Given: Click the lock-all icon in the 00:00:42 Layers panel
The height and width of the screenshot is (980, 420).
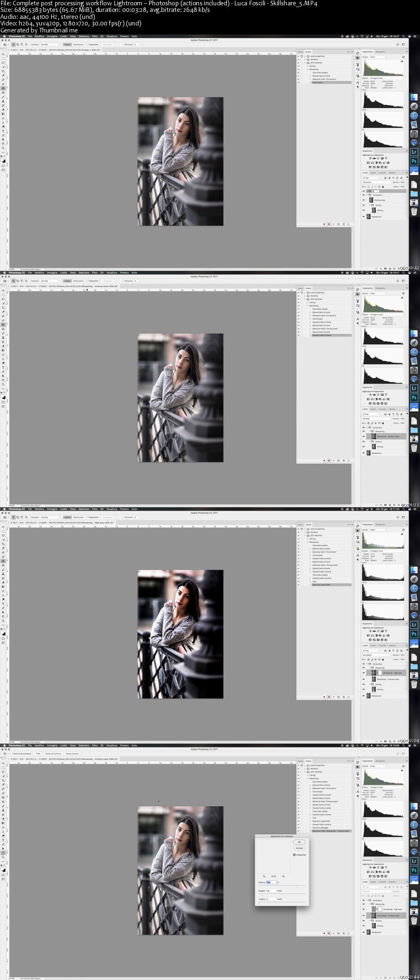Looking at the screenshot, I should [x=383, y=187].
